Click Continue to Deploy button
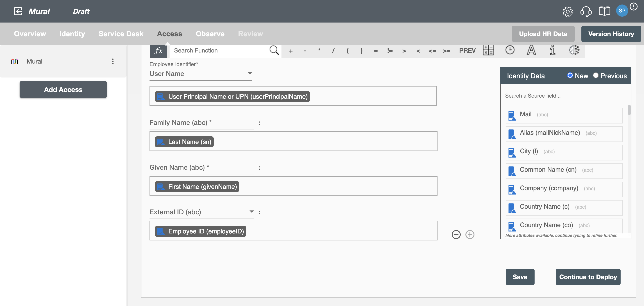 click(588, 277)
